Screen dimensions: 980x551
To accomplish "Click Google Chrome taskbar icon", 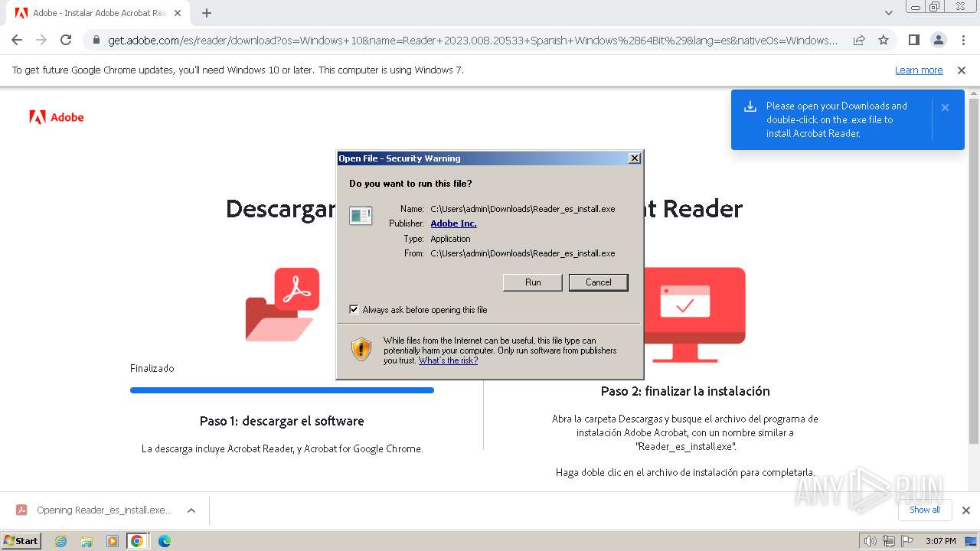I will (x=137, y=541).
